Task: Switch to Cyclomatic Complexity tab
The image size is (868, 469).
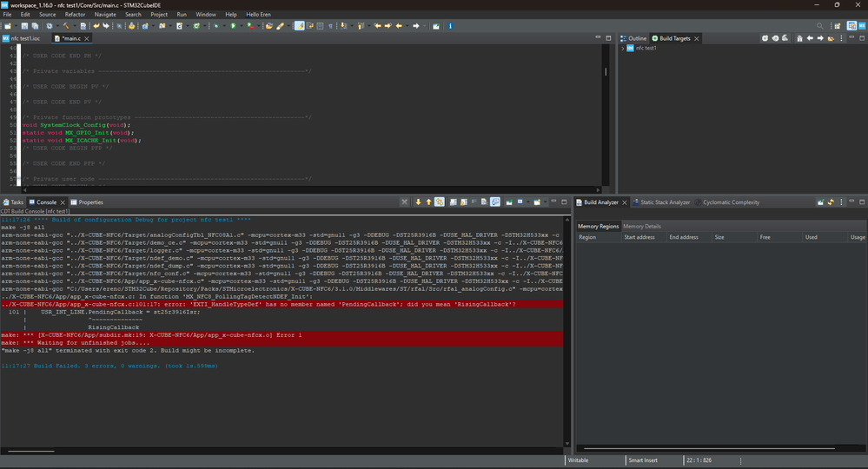Action: (x=727, y=201)
